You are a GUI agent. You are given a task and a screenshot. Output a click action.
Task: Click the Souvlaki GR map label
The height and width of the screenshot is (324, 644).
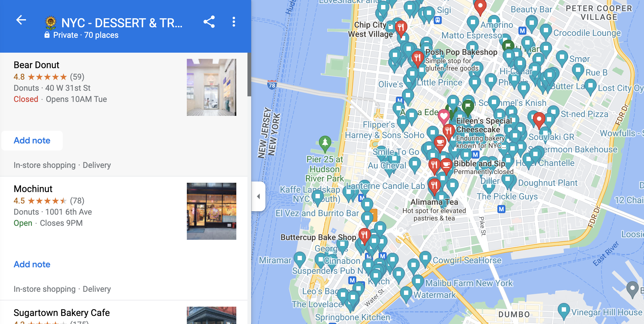tap(551, 137)
